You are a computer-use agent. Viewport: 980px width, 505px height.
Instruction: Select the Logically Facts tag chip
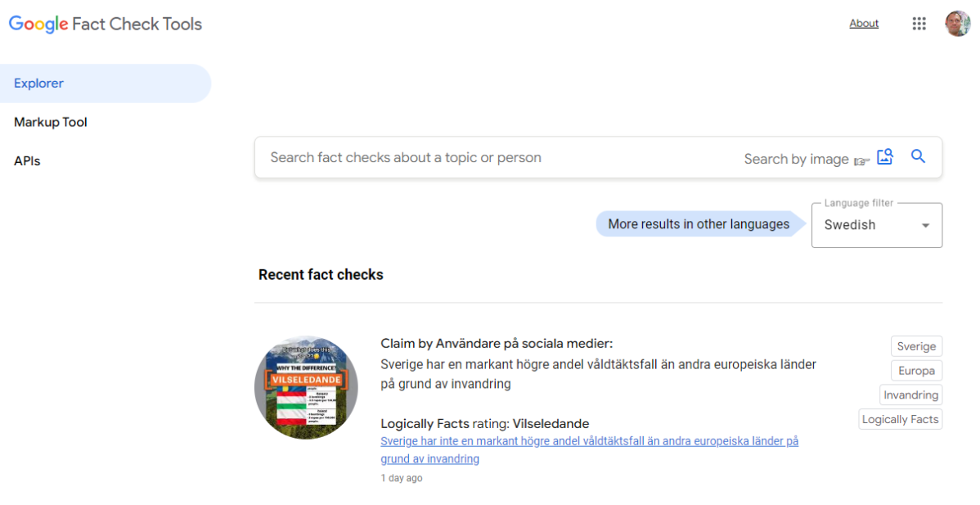(900, 420)
